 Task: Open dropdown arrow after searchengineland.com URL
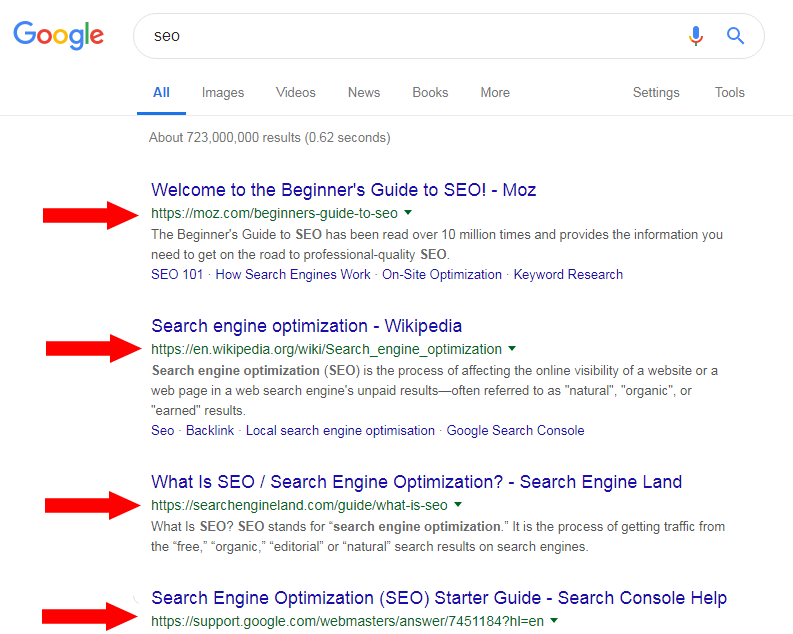point(458,504)
